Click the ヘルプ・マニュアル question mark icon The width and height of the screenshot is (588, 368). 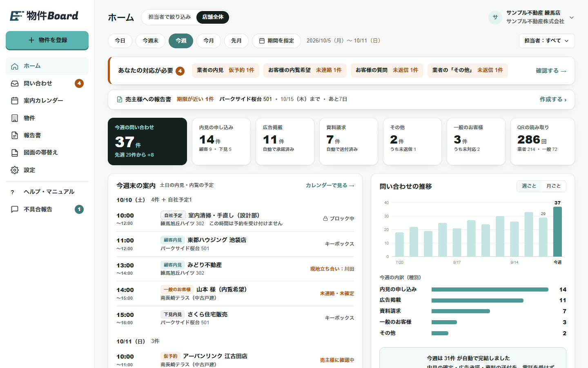pyautogui.click(x=13, y=192)
